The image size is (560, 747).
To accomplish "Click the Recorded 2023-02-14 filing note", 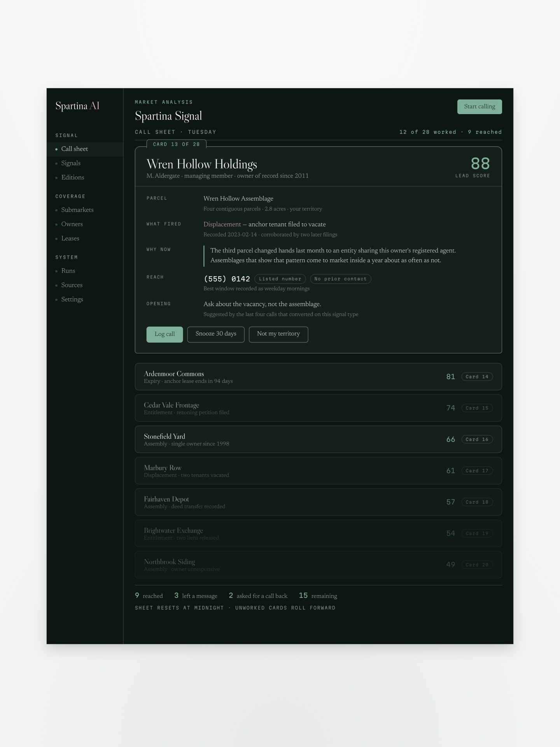I will pyautogui.click(x=270, y=235).
